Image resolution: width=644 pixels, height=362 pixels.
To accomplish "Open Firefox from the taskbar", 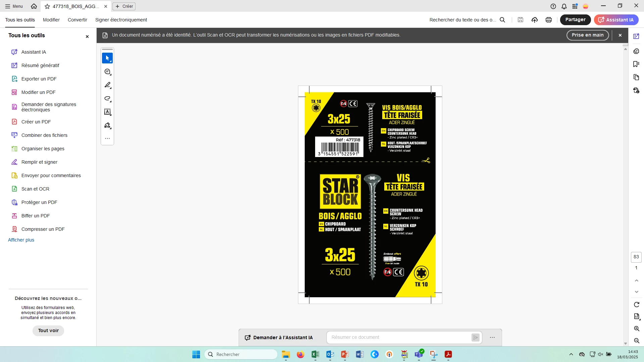I will pos(300,354).
